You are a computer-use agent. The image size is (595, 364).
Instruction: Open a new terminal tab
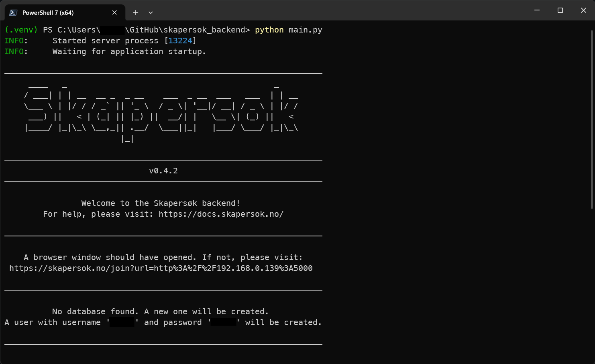136,12
